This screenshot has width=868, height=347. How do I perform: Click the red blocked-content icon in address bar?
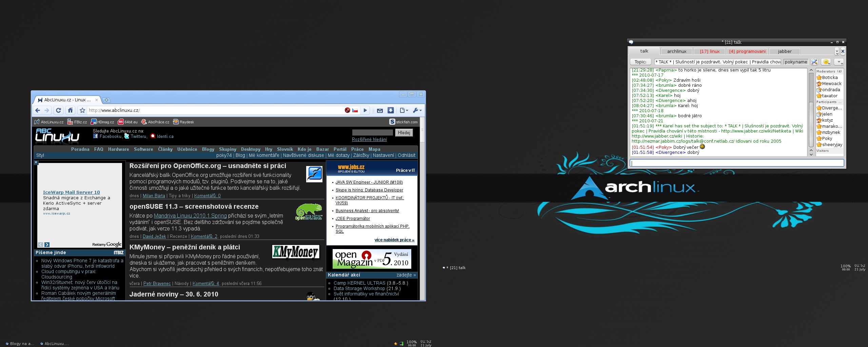pyautogui.click(x=347, y=110)
